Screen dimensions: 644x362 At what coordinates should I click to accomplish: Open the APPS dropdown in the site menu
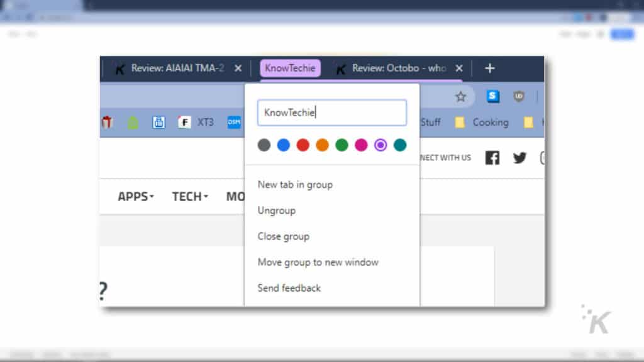(x=134, y=196)
